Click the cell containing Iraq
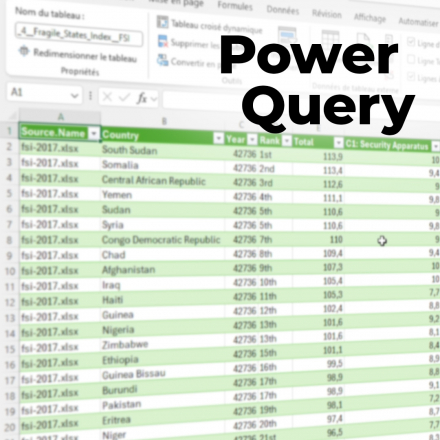 (x=163, y=285)
